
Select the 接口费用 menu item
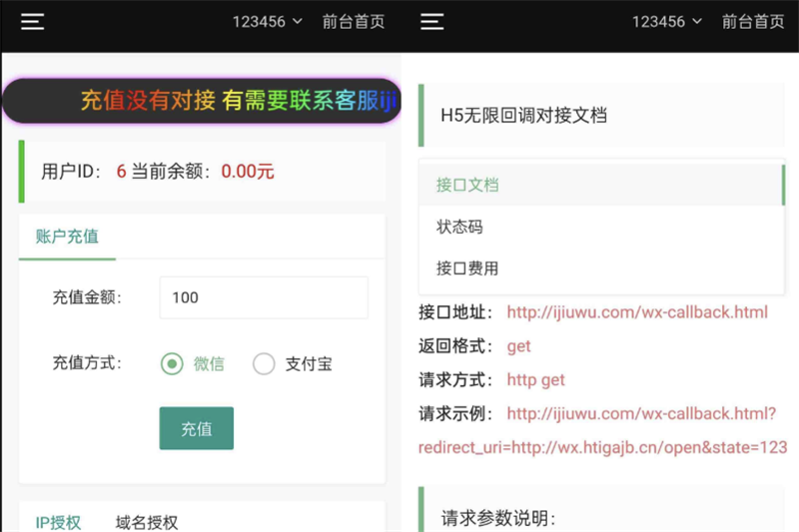pyautogui.click(x=601, y=268)
